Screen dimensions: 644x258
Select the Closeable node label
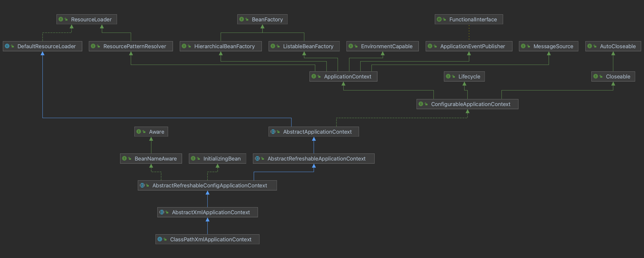click(618, 77)
